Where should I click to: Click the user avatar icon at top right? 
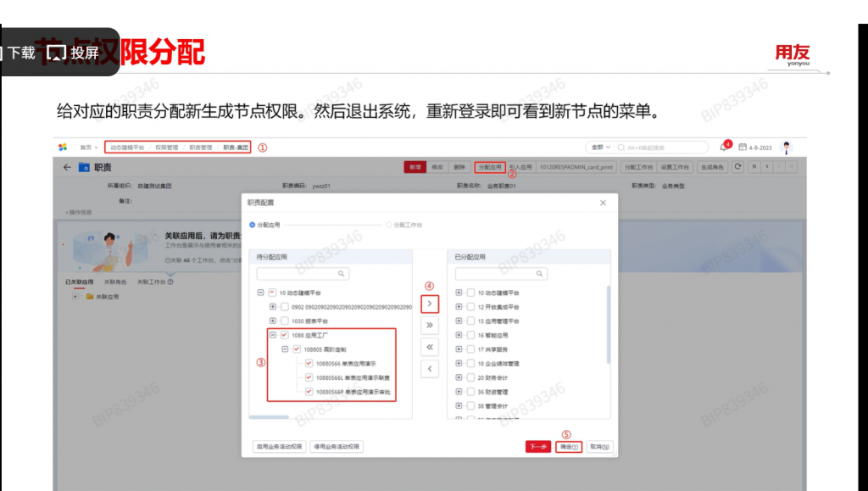[786, 148]
